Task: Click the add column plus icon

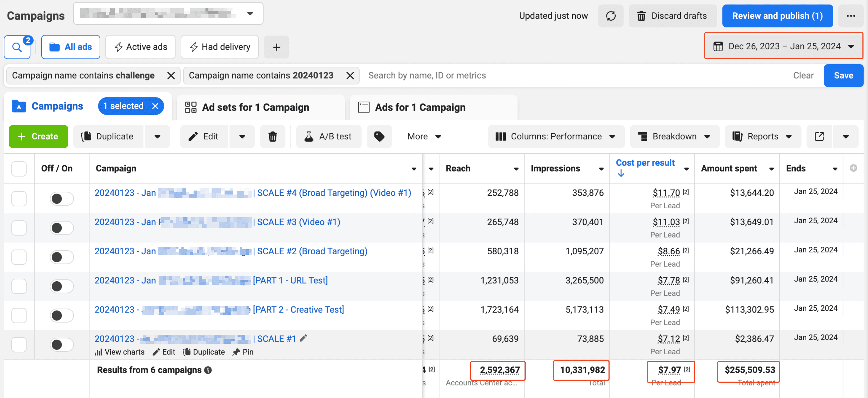Action: tap(853, 168)
